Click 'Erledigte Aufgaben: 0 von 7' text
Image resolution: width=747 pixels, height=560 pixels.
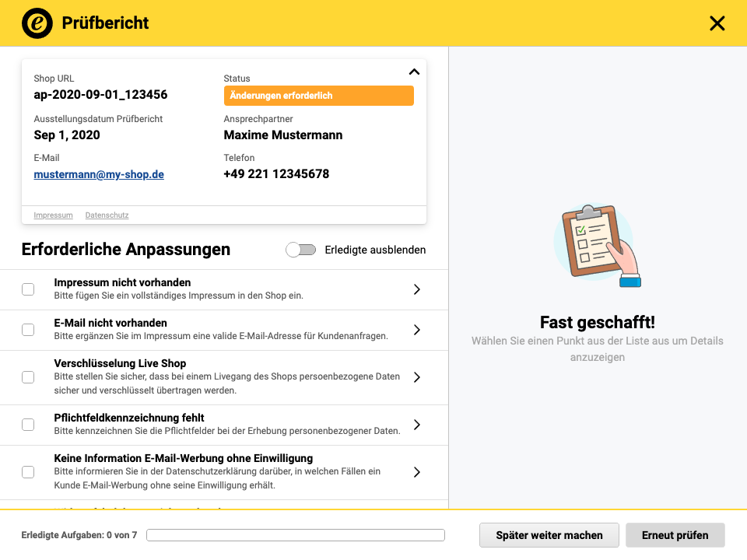[x=79, y=535]
